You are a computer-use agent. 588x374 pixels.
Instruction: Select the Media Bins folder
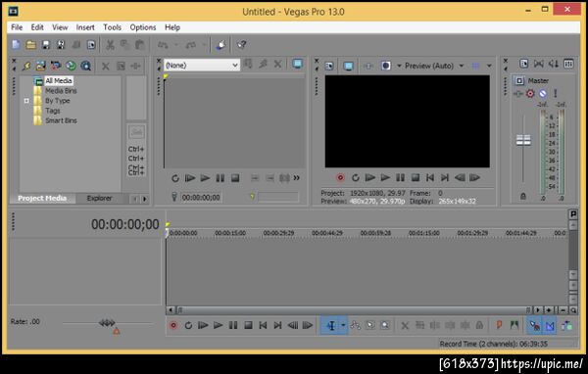coord(61,91)
